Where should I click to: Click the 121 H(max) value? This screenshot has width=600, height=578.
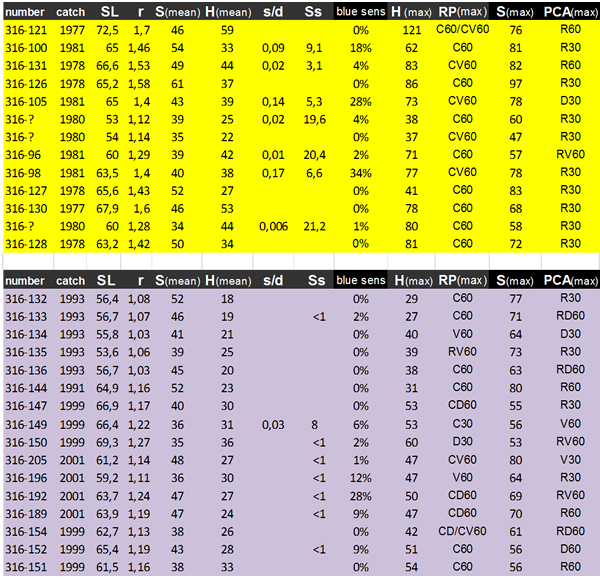412,31
